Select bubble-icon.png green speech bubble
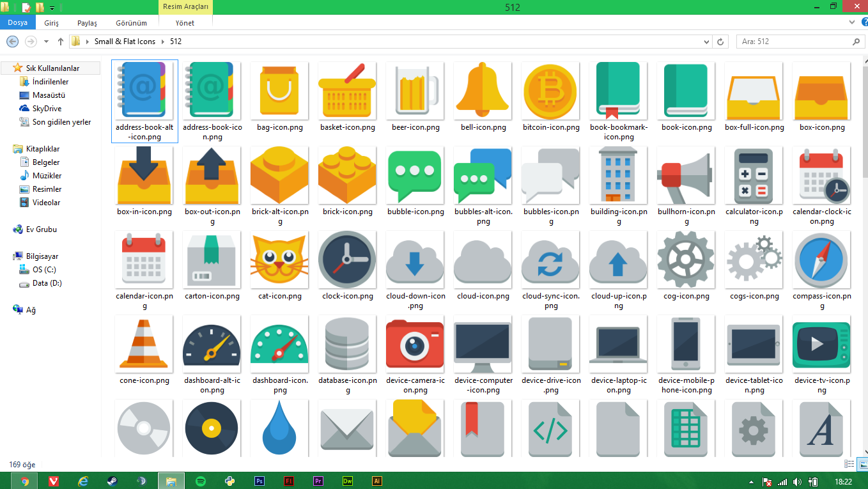This screenshot has height=489, width=868. [x=415, y=176]
